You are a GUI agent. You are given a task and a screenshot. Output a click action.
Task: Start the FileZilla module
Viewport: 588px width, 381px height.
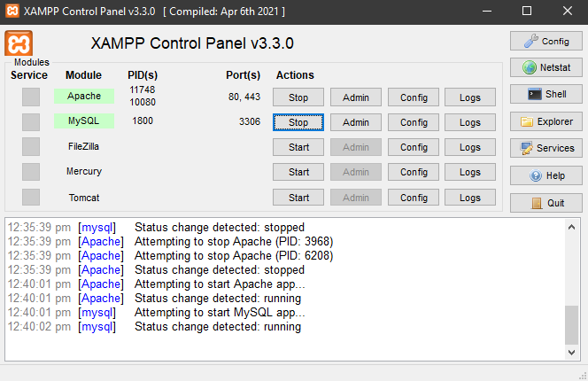[298, 147]
